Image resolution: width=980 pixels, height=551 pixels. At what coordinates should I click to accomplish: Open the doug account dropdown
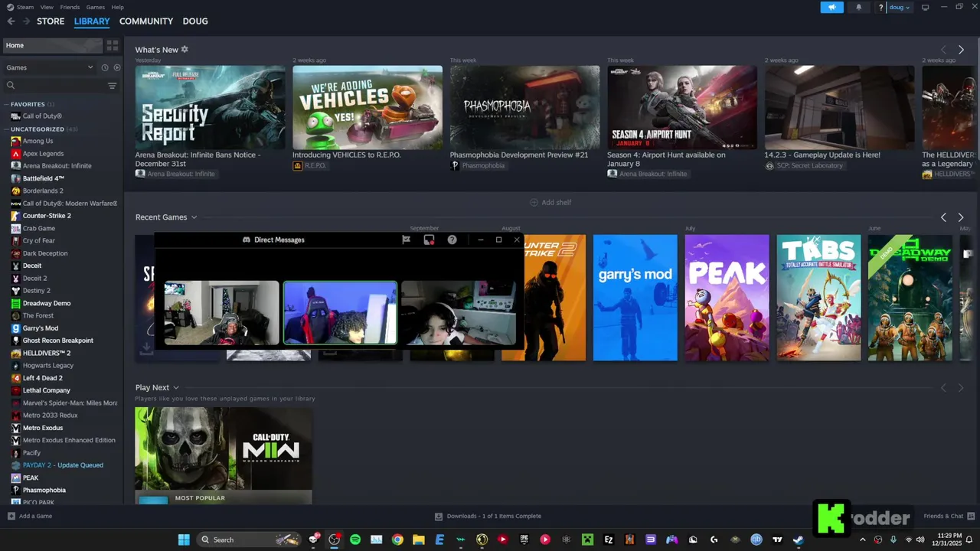click(900, 7)
